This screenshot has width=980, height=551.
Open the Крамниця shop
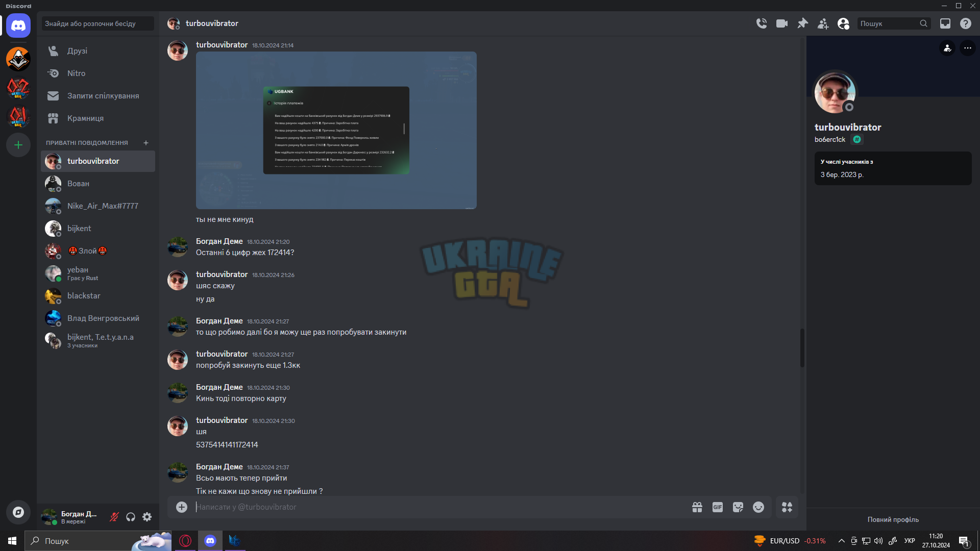click(98, 118)
